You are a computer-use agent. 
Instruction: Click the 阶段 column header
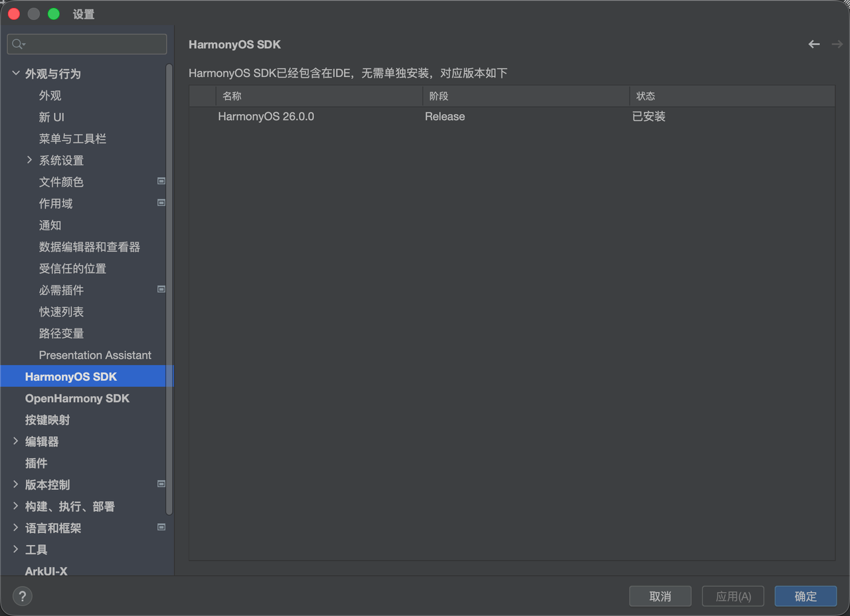(x=526, y=96)
